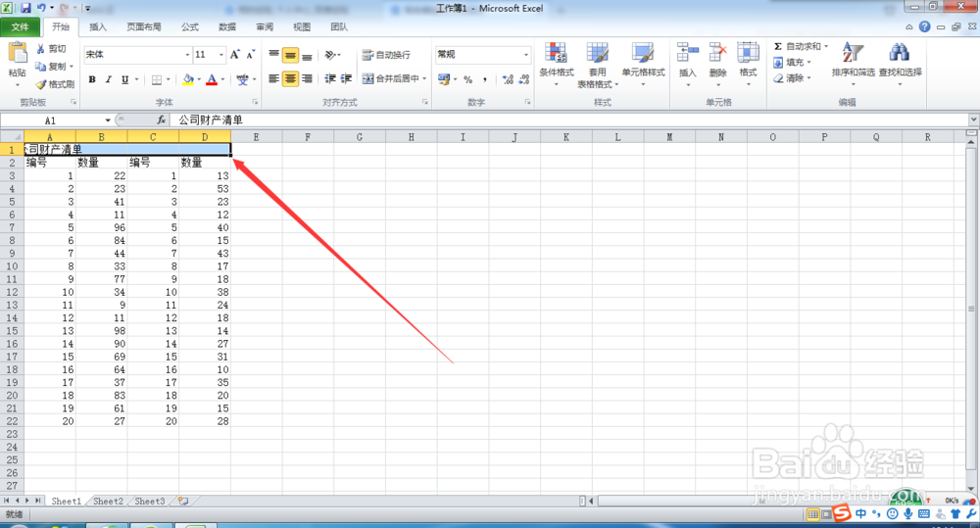This screenshot has width=980, height=528.
Task: Click the formula bar text 公司财产清单
Action: (211, 120)
